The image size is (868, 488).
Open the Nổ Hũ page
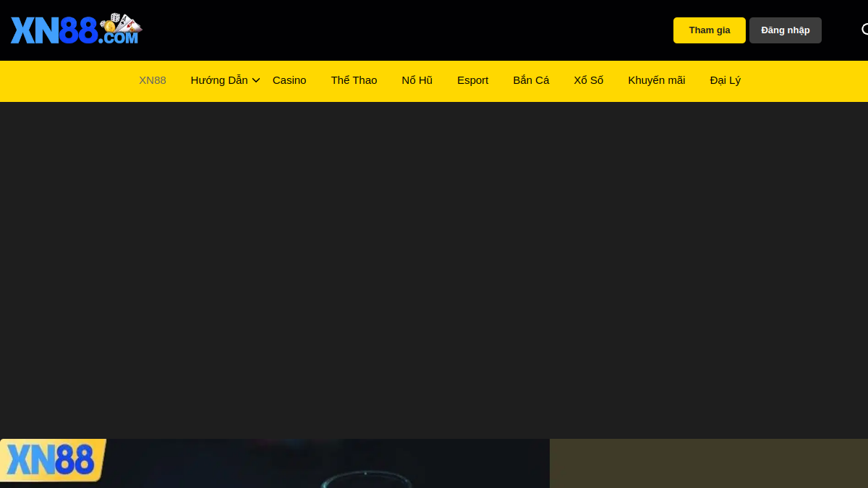tap(417, 80)
